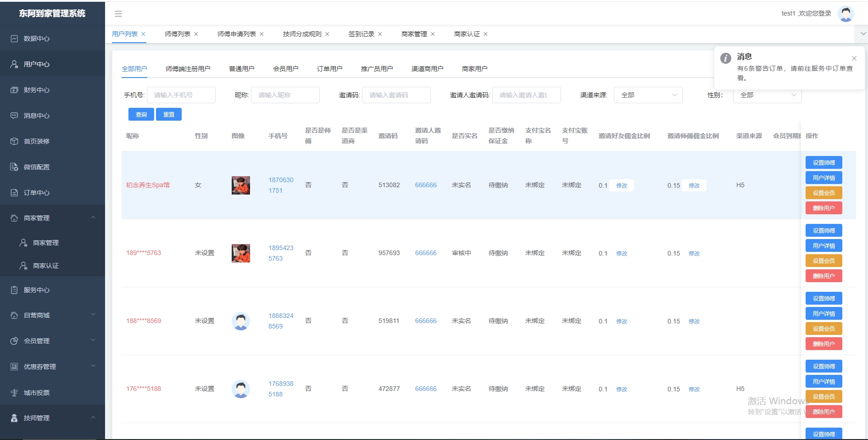Open phone number link 1768938 5188
The image size is (868, 440).
pyautogui.click(x=281, y=389)
